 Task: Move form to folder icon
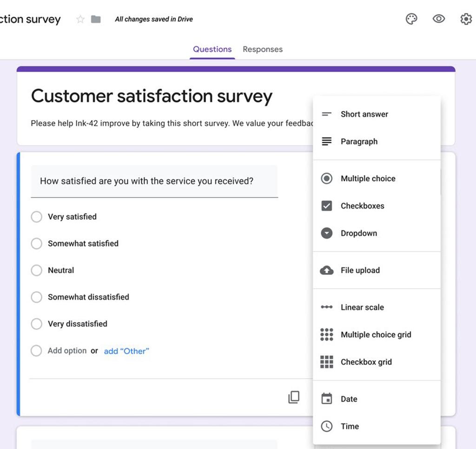pos(96,19)
